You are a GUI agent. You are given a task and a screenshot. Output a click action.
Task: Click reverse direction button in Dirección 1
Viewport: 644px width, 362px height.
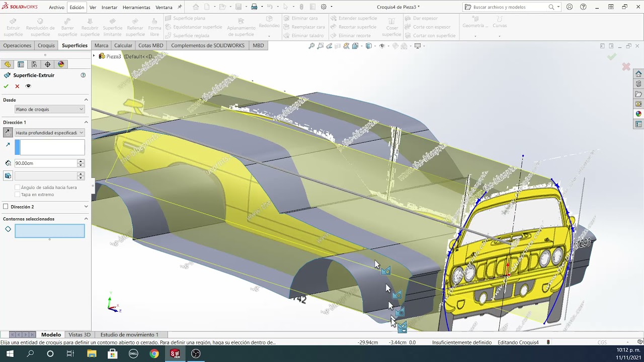[8, 132]
